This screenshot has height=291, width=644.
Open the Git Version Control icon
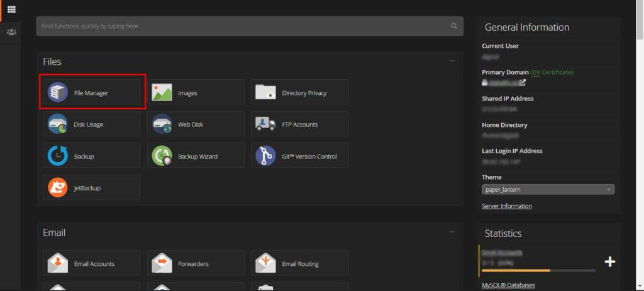coord(266,156)
